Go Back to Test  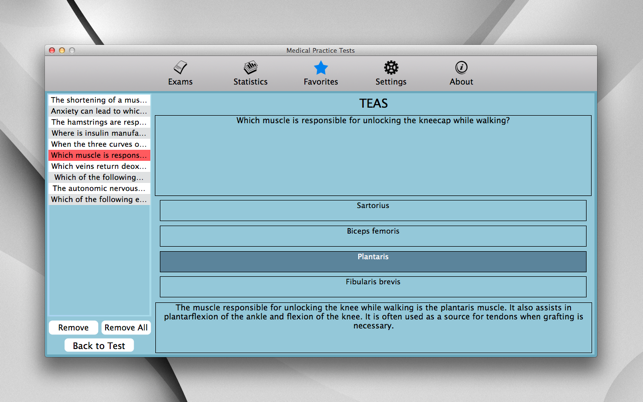(x=99, y=346)
